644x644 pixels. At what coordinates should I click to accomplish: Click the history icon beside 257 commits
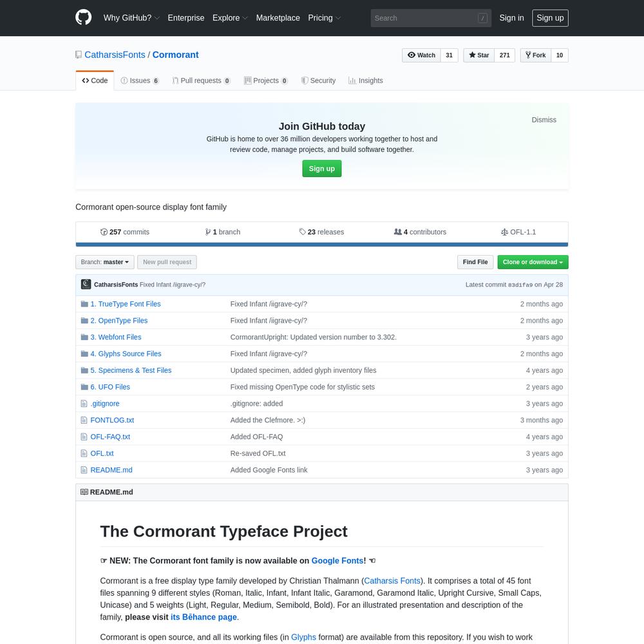[104, 232]
